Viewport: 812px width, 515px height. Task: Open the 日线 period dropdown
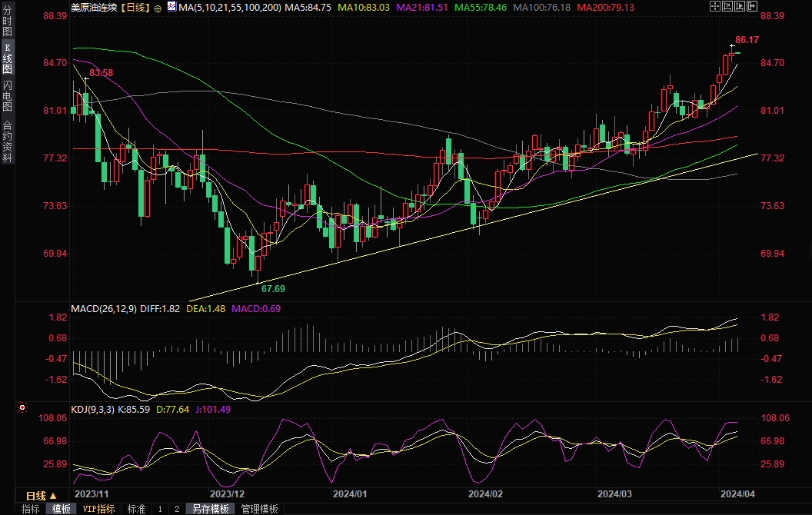(x=42, y=495)
